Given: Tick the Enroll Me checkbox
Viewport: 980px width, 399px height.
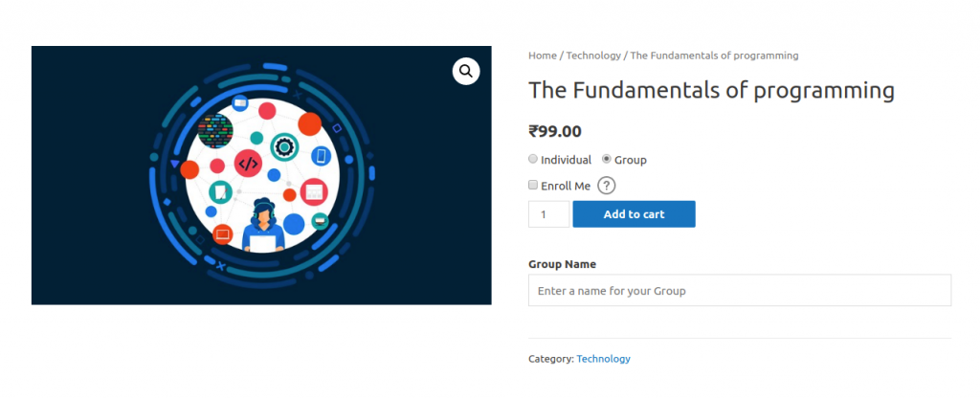Looking at the screenshot, I should 533,186.
